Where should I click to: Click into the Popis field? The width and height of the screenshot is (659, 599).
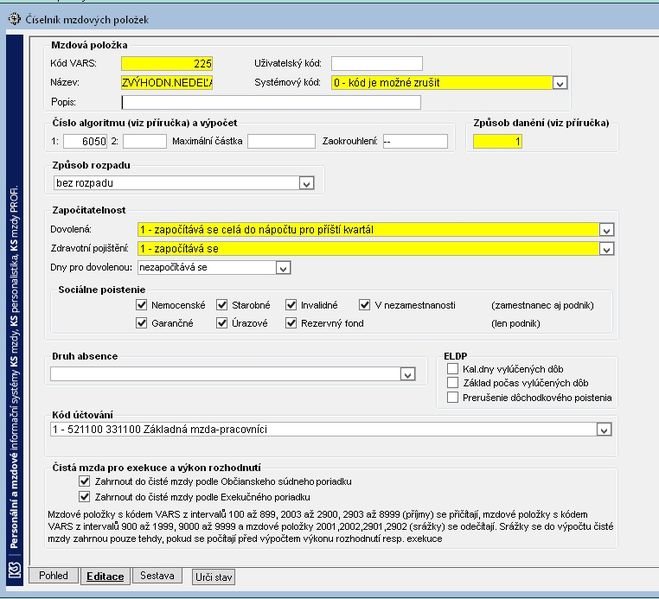tap(271, 103)
